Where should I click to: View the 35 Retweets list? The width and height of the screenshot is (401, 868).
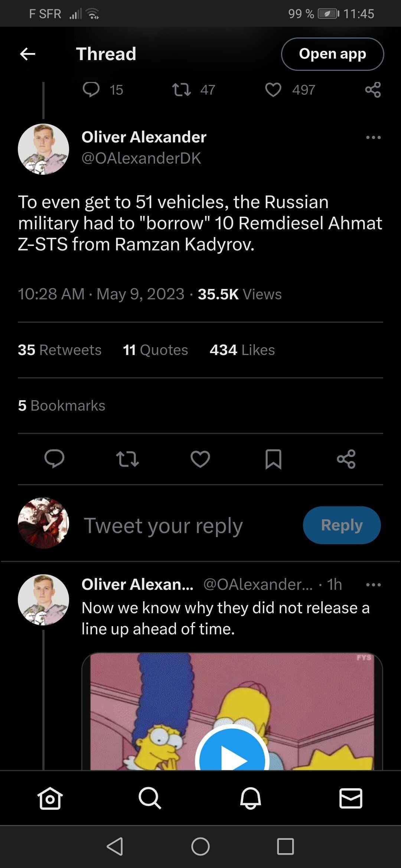pyautogui.click(x=59, y=350)
